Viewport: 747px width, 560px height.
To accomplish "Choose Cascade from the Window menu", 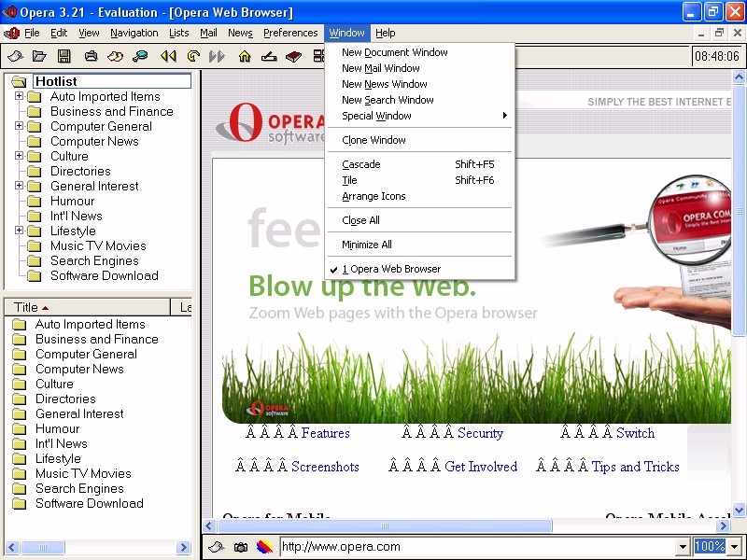I will pos(421,164).
